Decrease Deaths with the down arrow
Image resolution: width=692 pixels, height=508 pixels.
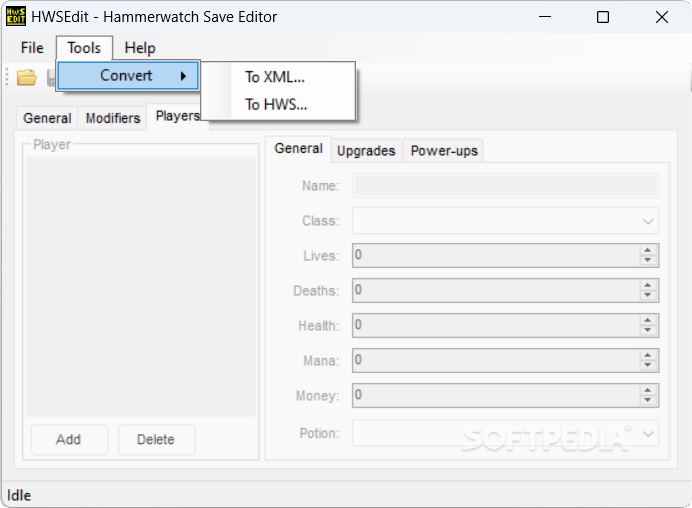click(x=647, y=295)
